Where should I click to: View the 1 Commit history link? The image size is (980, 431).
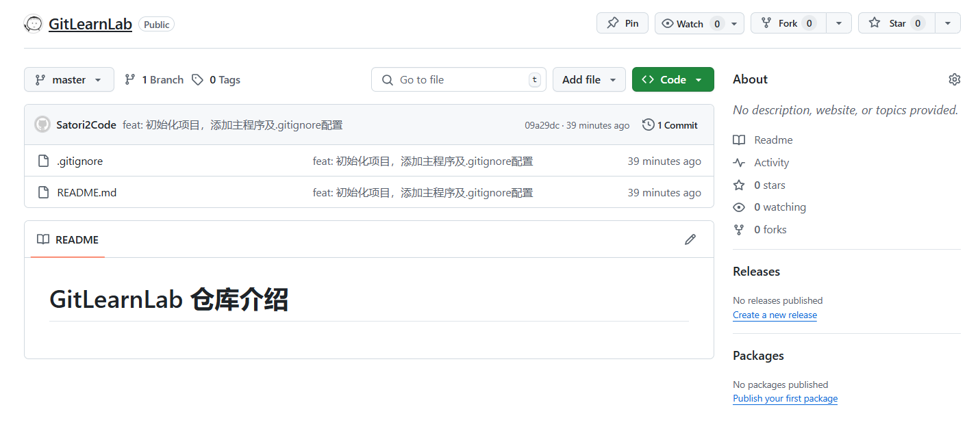(x=670, y=125)
